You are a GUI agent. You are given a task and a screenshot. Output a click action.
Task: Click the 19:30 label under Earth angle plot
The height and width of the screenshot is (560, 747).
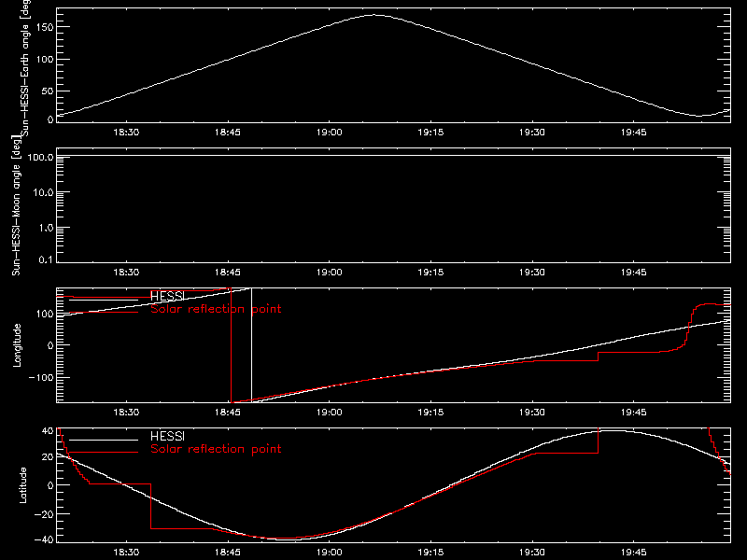point(532,133)
